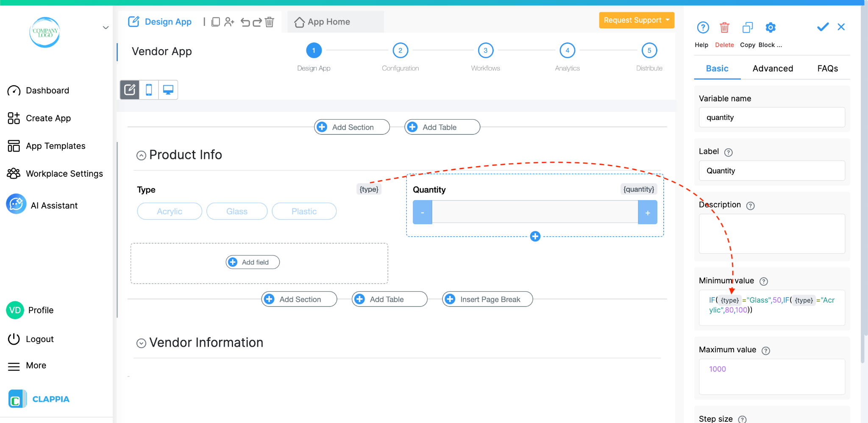The width and height of the screenshot is (868, 423).
Task: Switch to the Advanced tab
Action: point(773,69)
